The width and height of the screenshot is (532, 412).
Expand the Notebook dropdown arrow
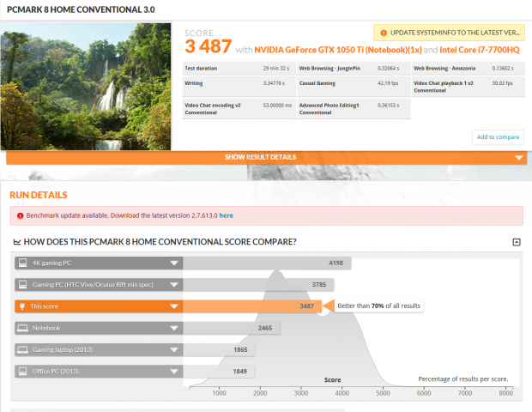pyautogui.click(x=174, y=328)
